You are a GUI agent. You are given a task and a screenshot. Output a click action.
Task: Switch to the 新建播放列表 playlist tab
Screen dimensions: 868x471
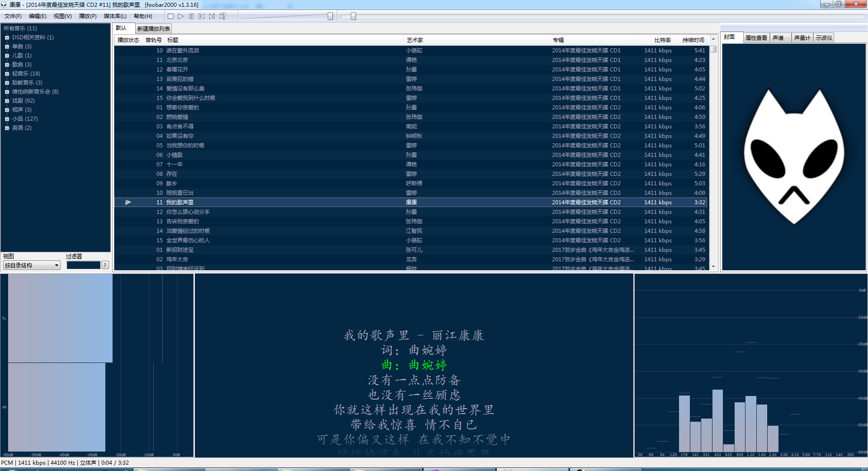tap(154, 28)
